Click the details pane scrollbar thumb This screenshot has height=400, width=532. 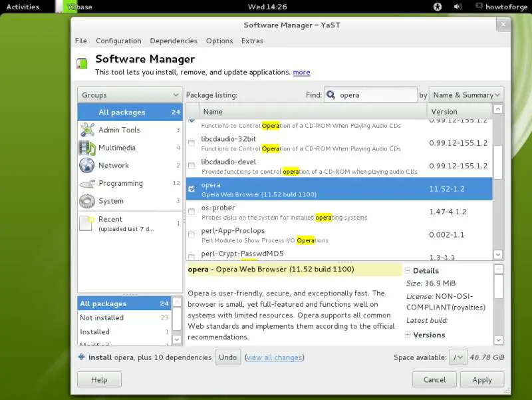pos(498,287)
